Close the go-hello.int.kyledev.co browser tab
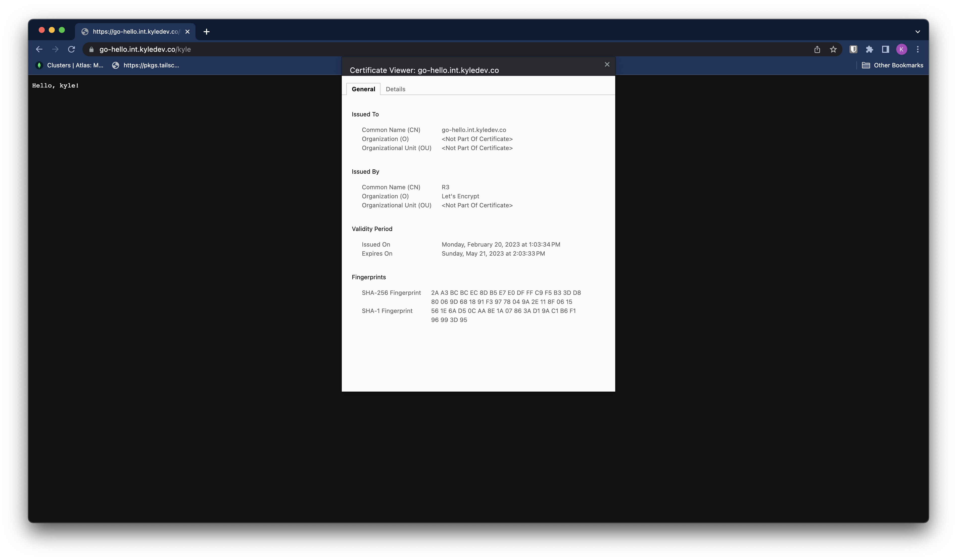 tap(187, 31)
